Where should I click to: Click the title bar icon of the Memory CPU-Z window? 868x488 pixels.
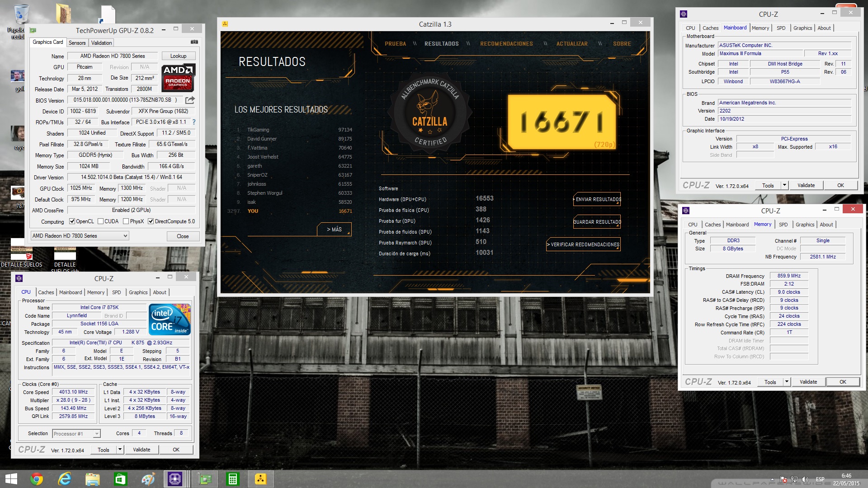pos(686,211)
